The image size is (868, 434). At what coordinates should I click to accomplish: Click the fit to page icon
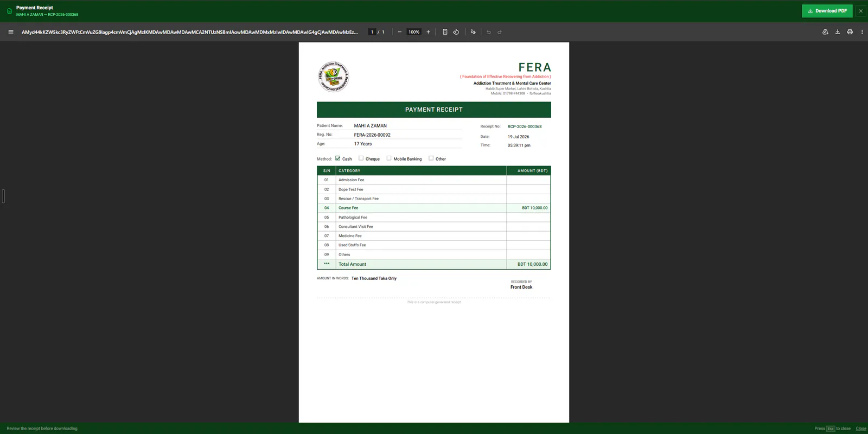(x=445, y=32)
